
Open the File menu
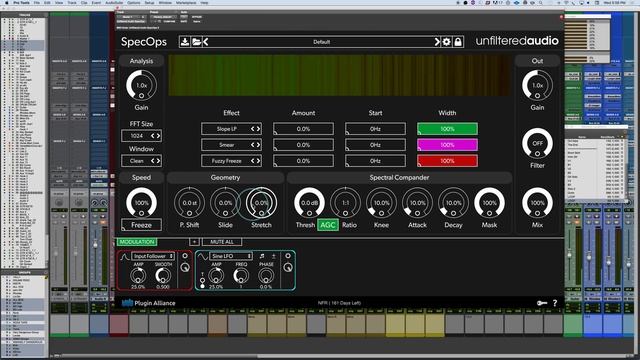37,2
